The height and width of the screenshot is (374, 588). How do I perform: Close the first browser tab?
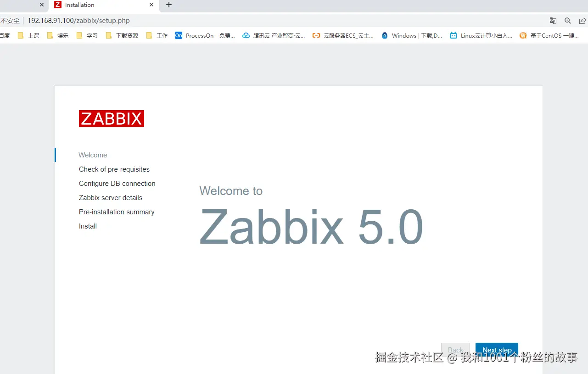(42, 5)
